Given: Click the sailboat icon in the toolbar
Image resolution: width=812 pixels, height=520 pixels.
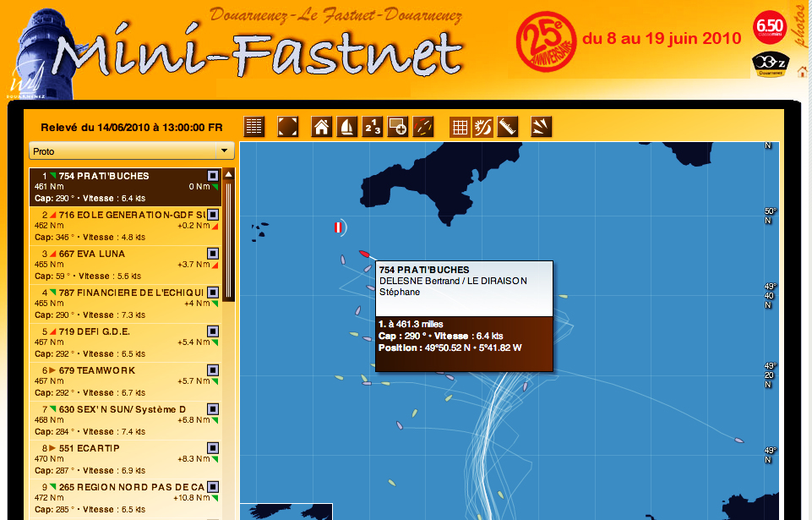Looking at the screenshot, I should click(x=347, y=127).
